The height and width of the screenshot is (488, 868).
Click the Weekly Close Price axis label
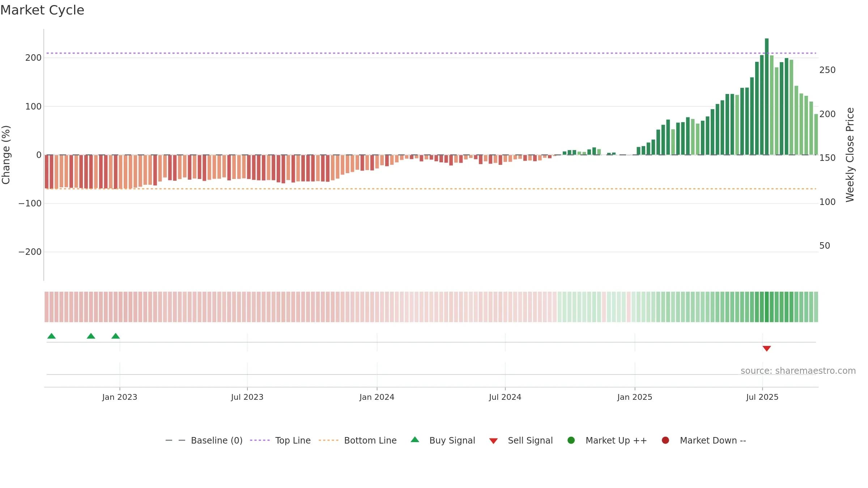click(x=850, y=155)
